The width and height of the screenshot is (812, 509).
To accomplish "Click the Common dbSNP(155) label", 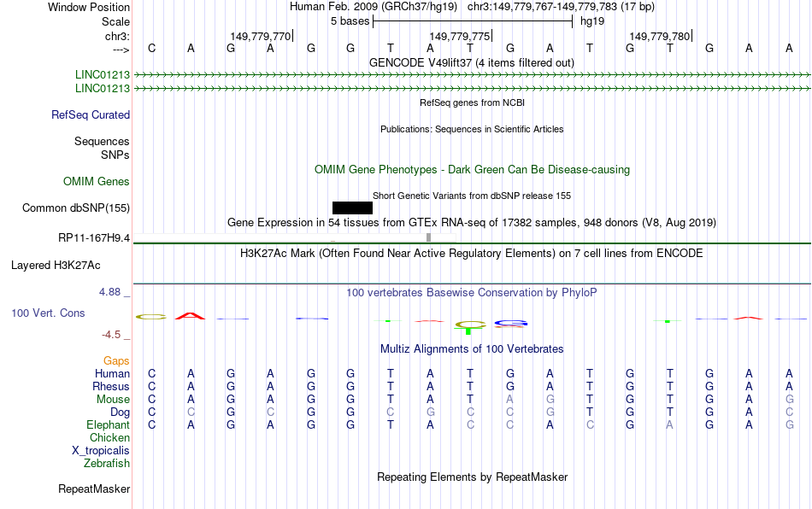I will (x=75, y=208).
